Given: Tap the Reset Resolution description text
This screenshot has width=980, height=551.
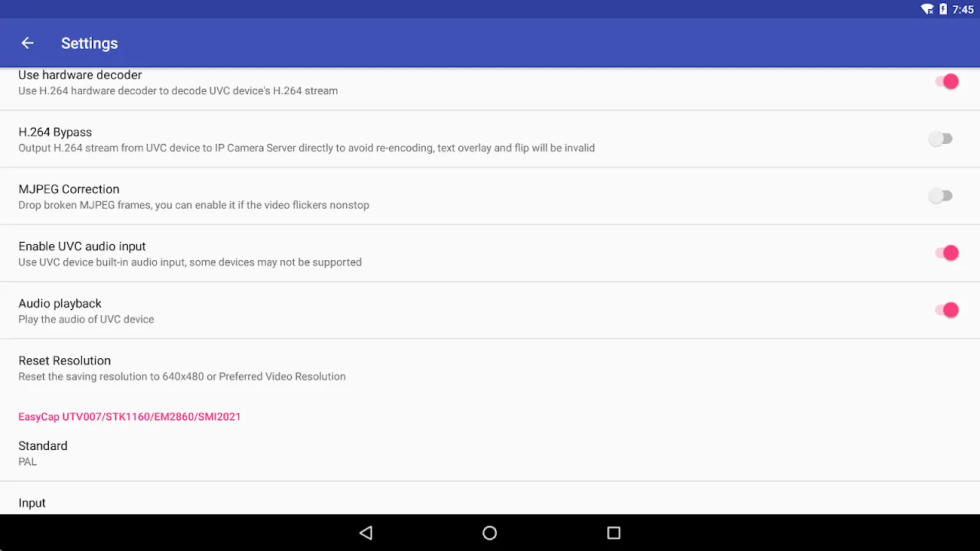Looking at the screenshot, I should [x=182, y=377].
